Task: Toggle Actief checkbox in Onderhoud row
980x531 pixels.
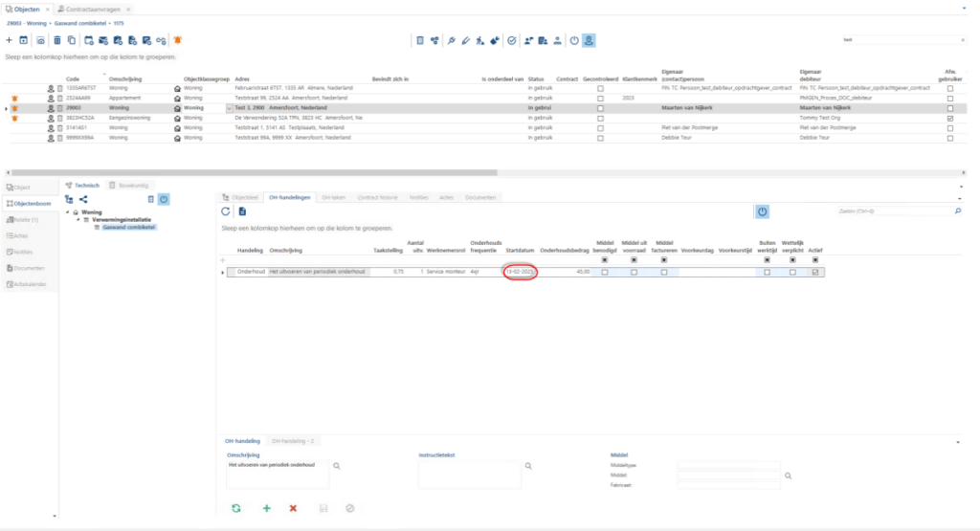Action: pos(815,273)
